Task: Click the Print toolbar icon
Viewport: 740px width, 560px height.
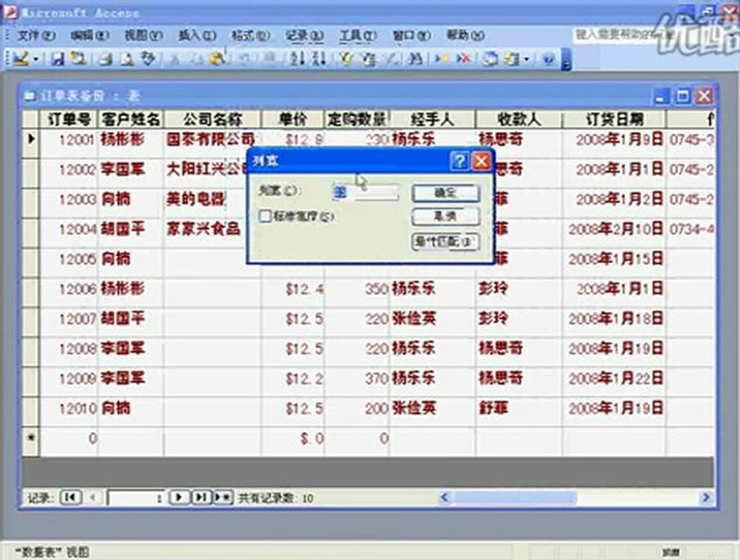Action: [x=105, y=59]
